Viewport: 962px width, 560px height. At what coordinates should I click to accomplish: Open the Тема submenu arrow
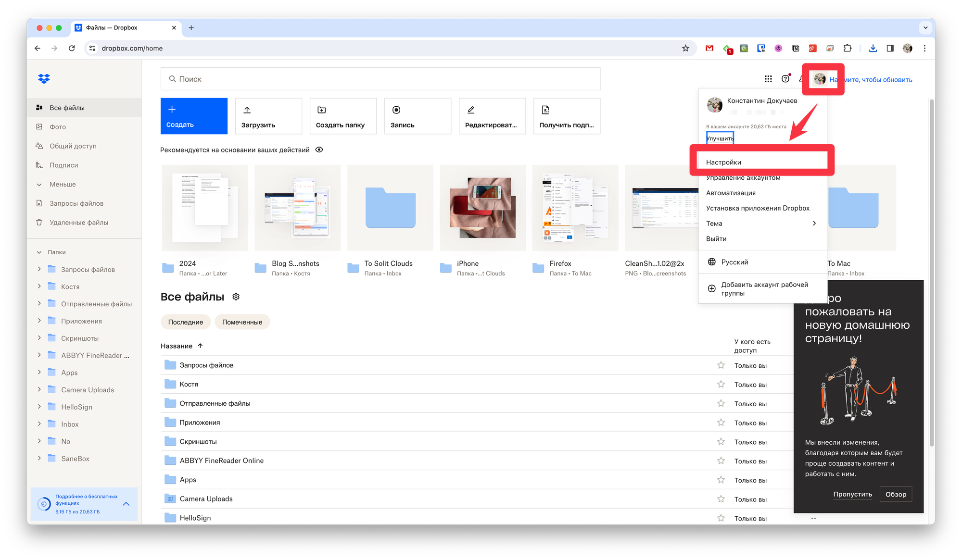(814, 224)
